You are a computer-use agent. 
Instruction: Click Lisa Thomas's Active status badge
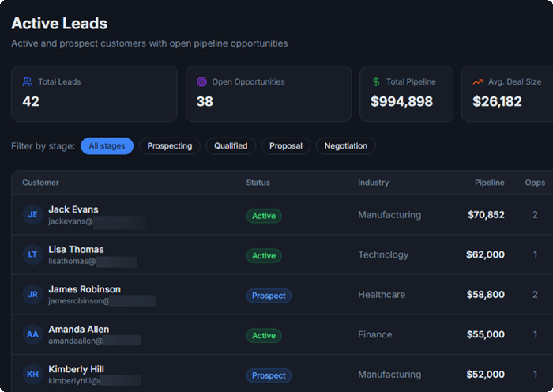click(264, 256)
